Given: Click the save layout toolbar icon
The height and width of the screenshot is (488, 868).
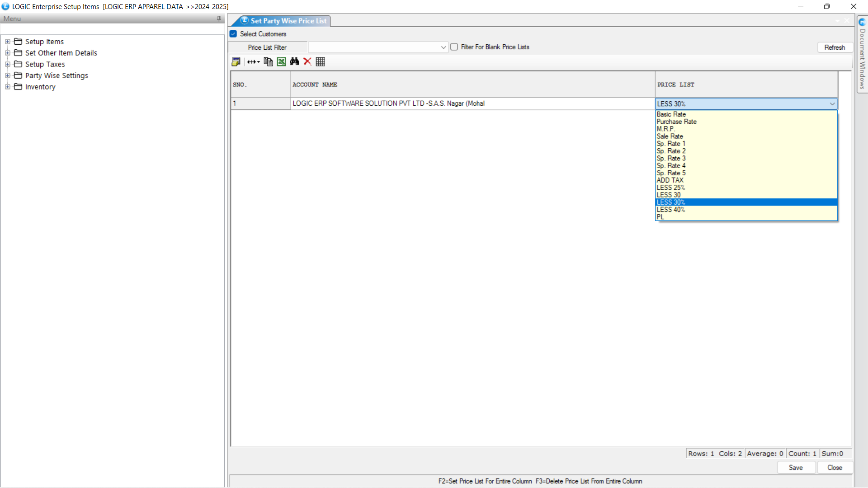Looking at the screenshot, I should pos(236,62).
